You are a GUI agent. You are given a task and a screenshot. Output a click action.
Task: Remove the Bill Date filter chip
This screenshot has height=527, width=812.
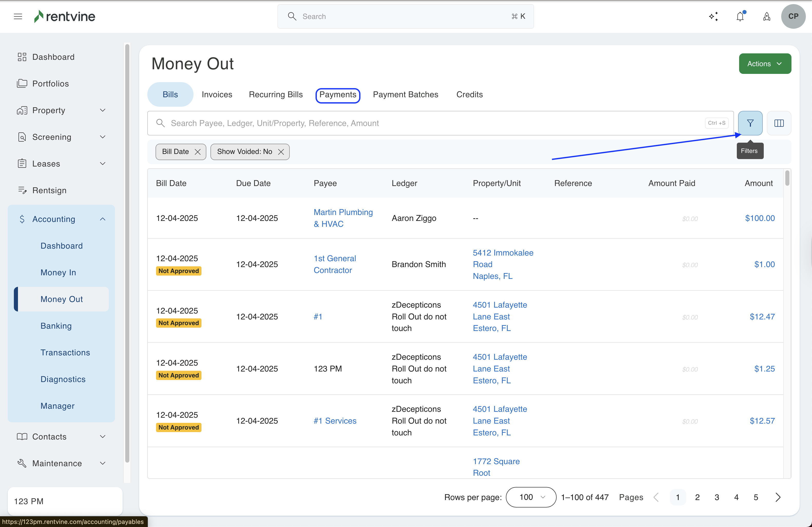coord(198,152)
